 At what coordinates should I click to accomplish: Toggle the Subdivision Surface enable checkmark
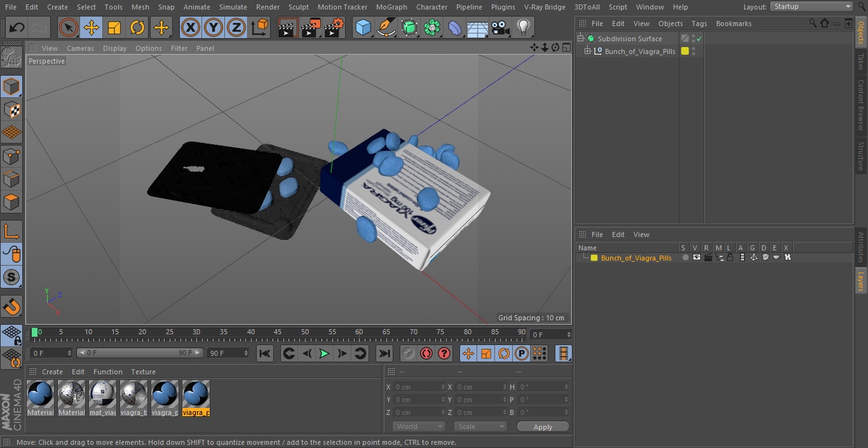pos(699,39)
